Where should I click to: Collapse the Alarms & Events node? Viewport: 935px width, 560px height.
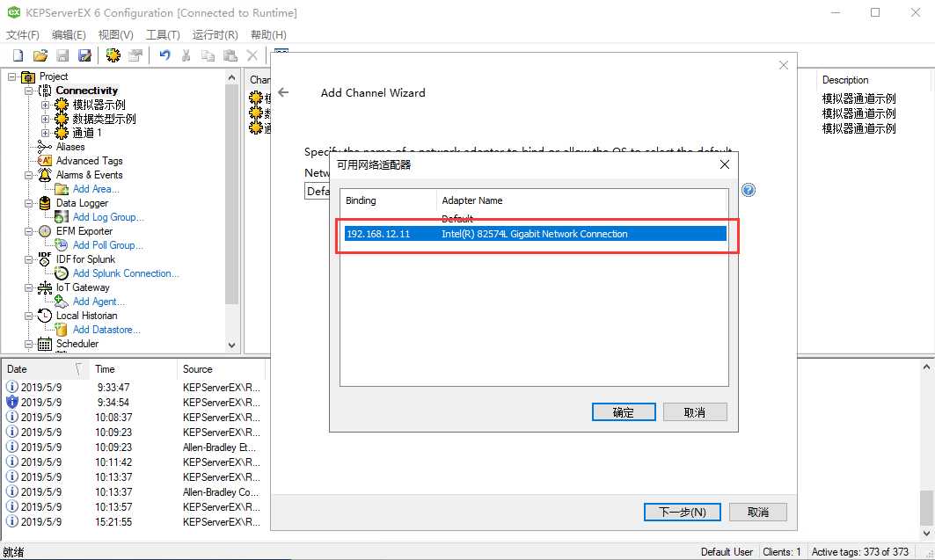pyautogui.click(x=28, y=175)
